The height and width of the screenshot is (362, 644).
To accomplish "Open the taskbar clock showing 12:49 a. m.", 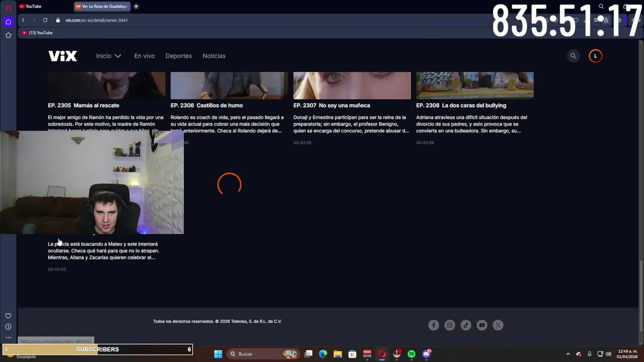I will (627, 354).
